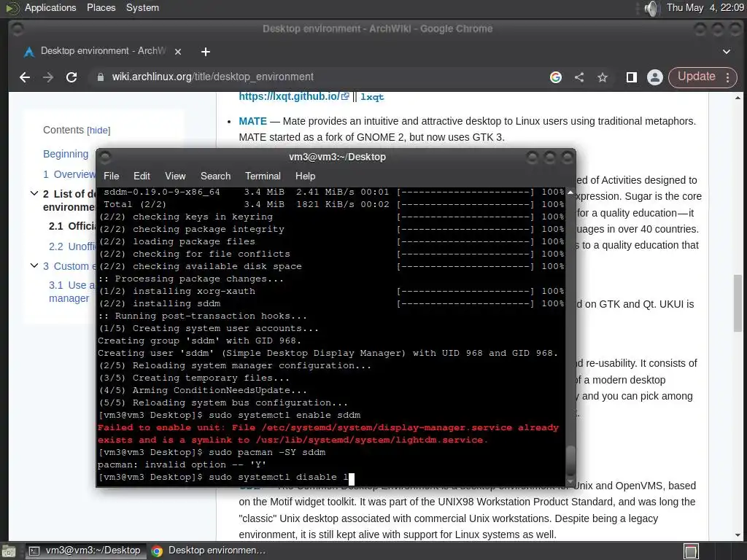The image size is (747, 560).
Task: Click show desktop icon in bottom panel
Action: pos(8,551)
